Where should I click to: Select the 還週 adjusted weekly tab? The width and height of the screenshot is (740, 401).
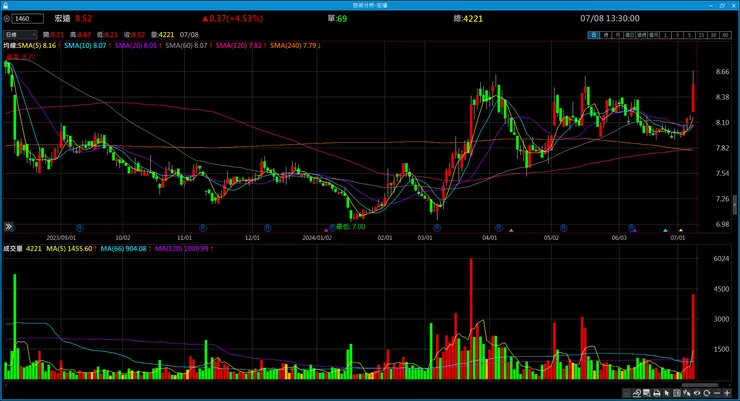641,35
